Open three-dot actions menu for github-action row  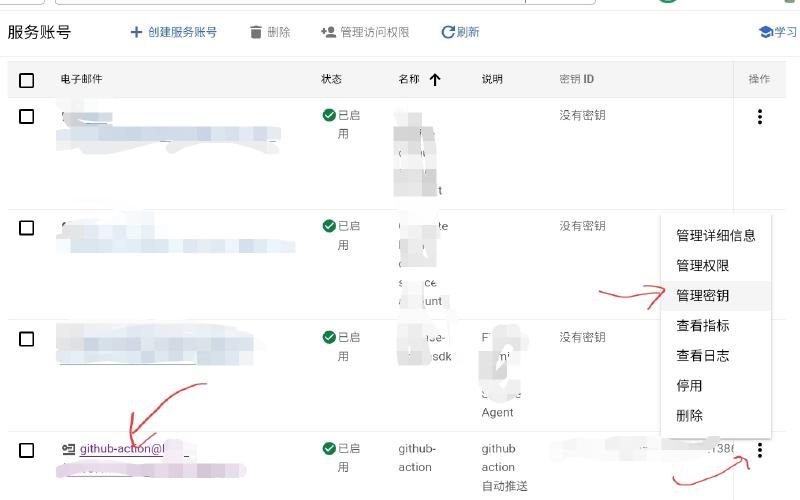(x=760, y=450)
